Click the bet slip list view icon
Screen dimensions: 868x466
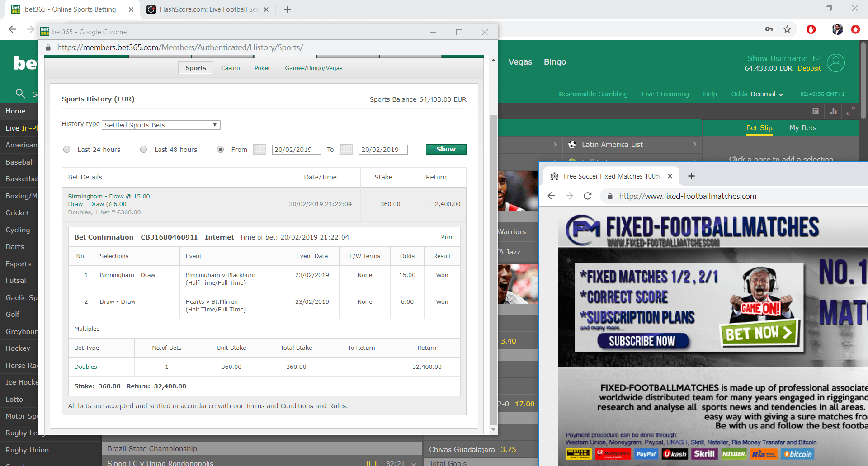coord(816,111)
